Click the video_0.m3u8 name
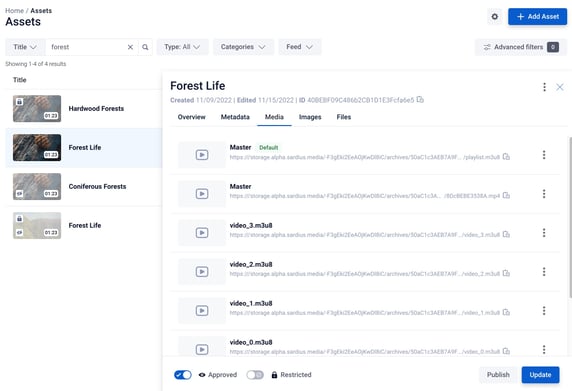 [x=251, y=342]
